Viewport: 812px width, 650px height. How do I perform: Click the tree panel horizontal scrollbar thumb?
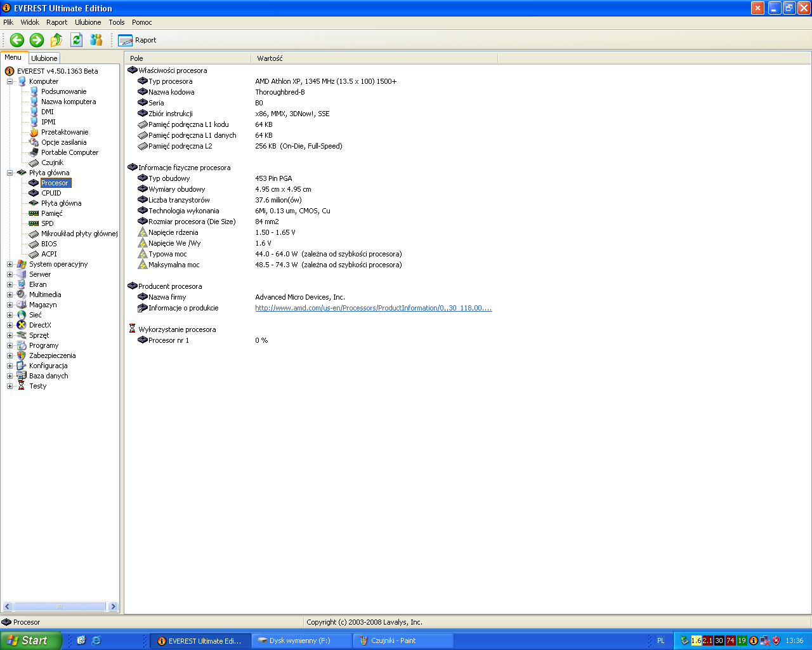point(60,607)
